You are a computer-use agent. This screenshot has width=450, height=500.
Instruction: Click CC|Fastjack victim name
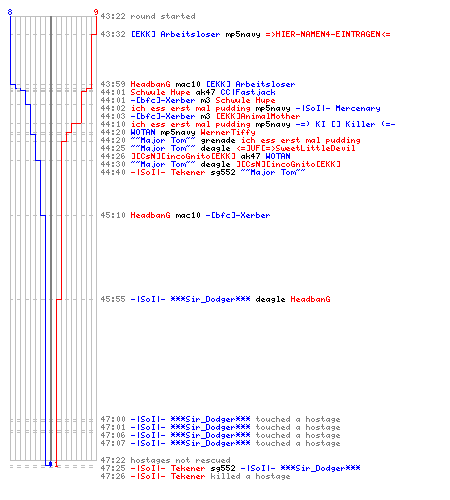[248, 92]
